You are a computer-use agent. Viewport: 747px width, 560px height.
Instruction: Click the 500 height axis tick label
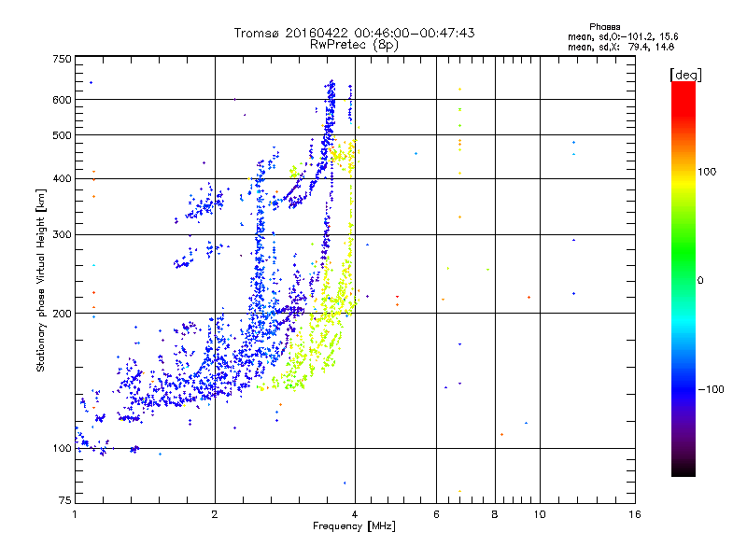62,135
